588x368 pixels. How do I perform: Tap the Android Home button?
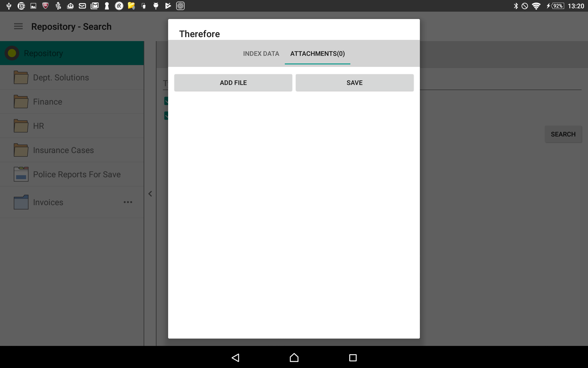293,358
